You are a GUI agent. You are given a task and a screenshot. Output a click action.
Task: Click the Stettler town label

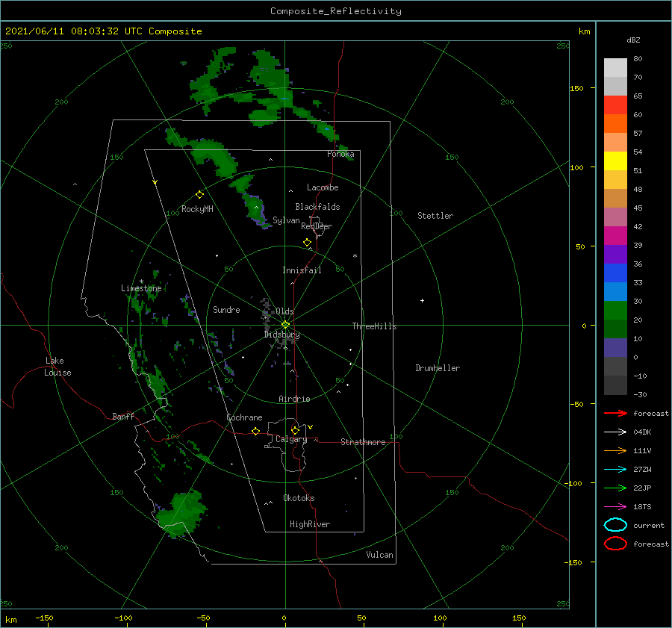click(435, 216)
